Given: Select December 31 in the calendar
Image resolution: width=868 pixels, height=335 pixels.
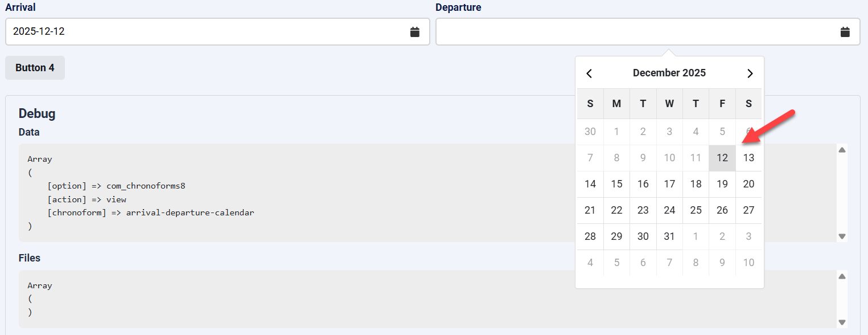Looking at the screenshot, I should pyautogui.click(x=669, y=236).
